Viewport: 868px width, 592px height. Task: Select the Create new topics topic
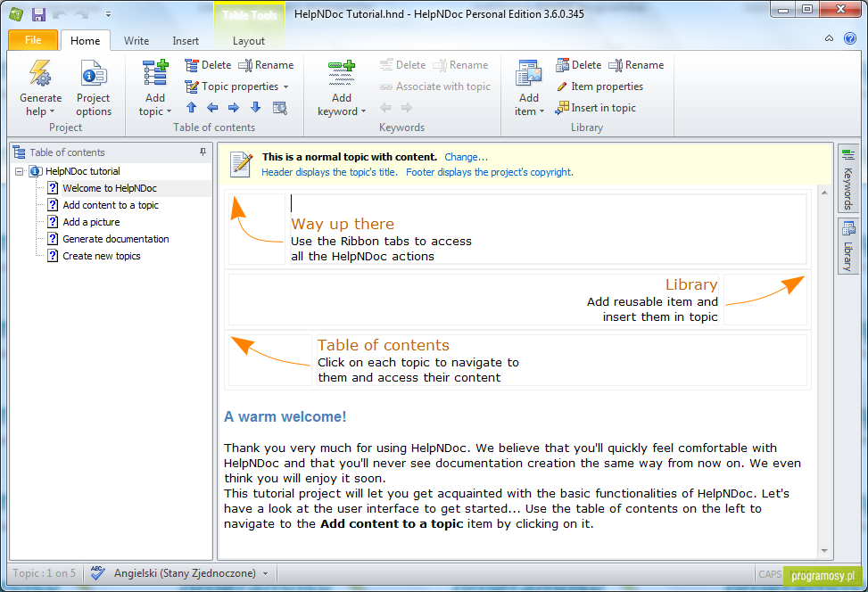click(102, 256)
